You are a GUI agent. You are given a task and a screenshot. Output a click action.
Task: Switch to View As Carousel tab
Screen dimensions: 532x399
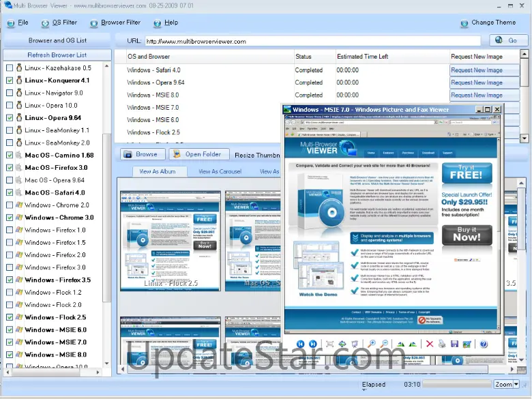coord(220,172)
